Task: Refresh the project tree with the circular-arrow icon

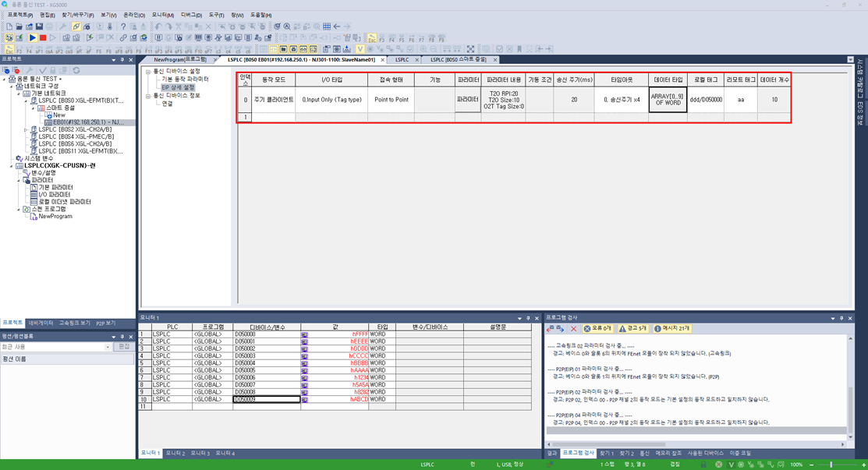Action: (x=76, y=70)
